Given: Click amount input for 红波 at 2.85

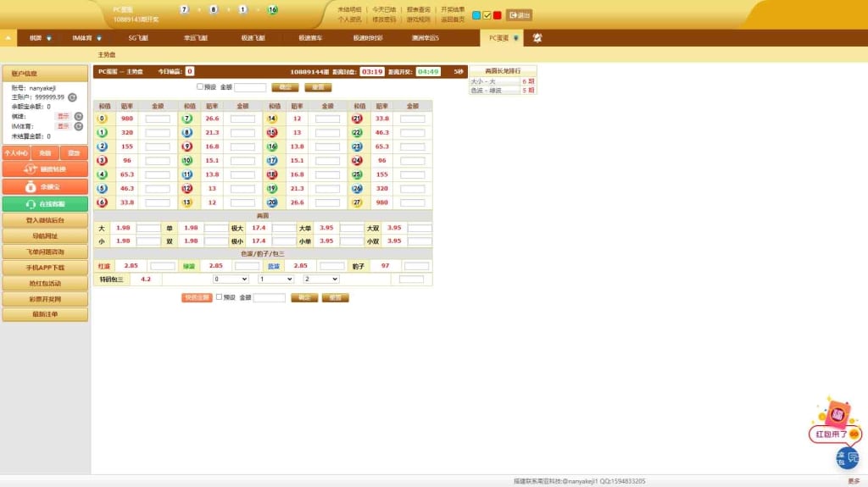Looking at the screenshot, I should click(162, 266).
